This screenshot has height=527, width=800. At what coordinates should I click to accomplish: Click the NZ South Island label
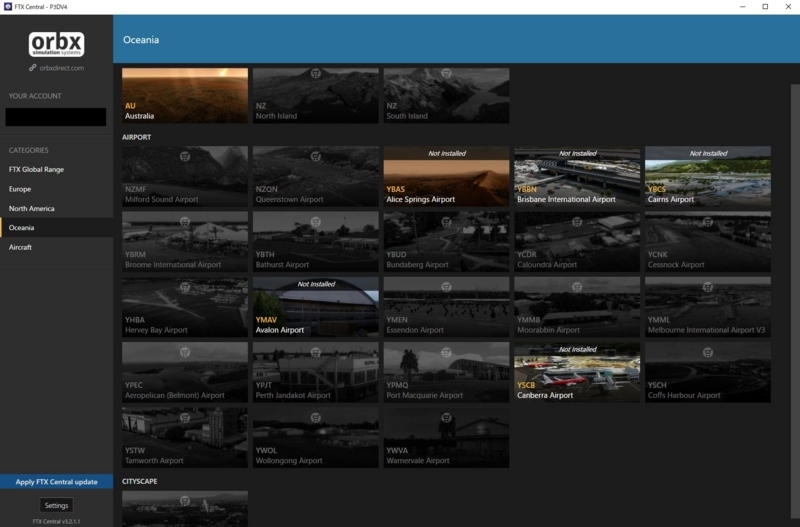point(407,111)
